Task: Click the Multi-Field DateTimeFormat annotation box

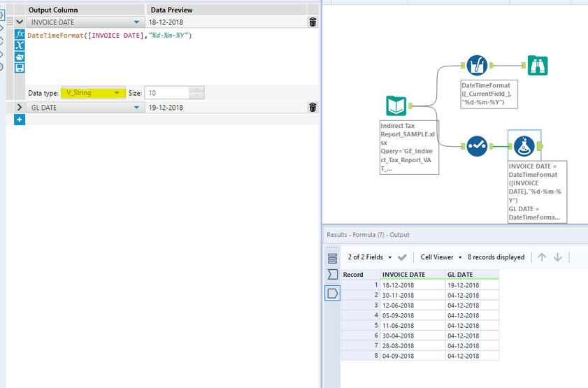Action: [489, 94]
